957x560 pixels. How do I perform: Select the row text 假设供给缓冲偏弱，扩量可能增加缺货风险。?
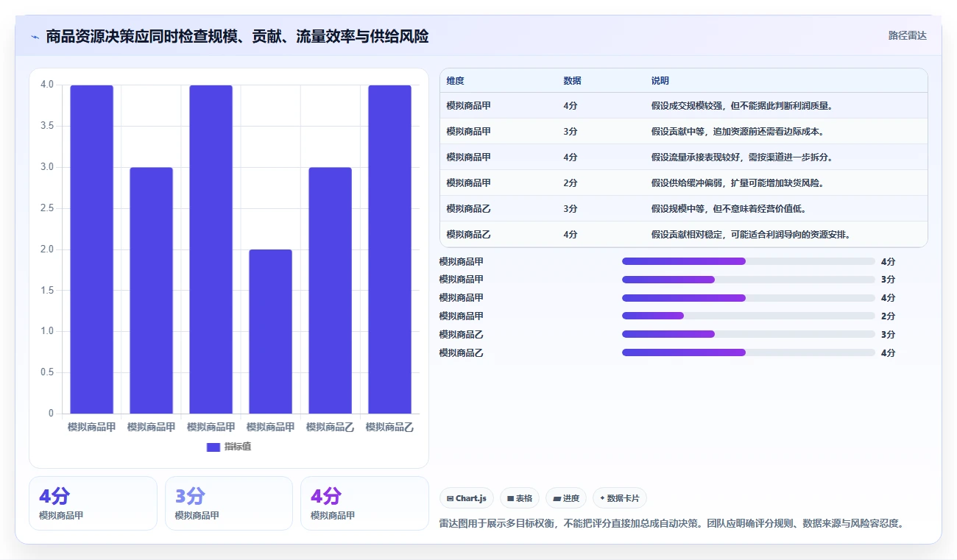point(738,183)
